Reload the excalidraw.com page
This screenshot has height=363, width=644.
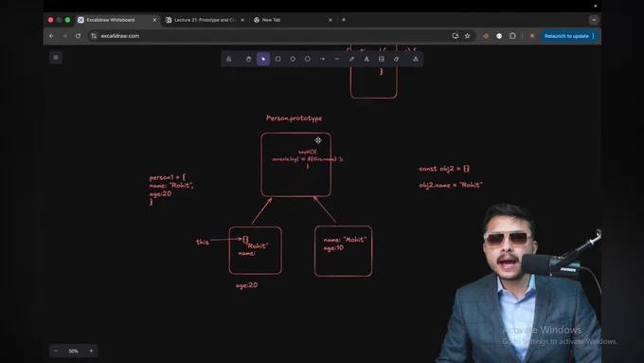click(78, 36)
